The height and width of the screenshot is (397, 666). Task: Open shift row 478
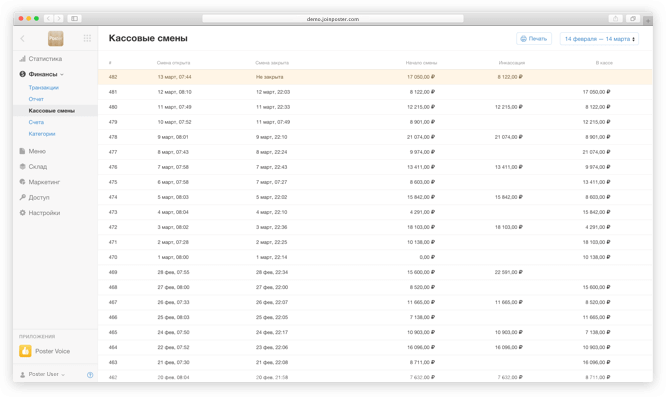click(x=375, y=137)
